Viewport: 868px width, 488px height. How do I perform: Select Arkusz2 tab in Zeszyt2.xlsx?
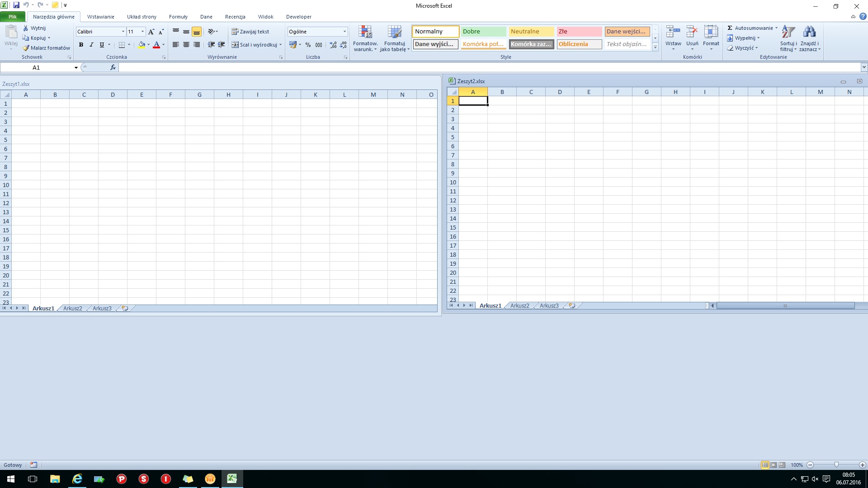pos(519,306)
